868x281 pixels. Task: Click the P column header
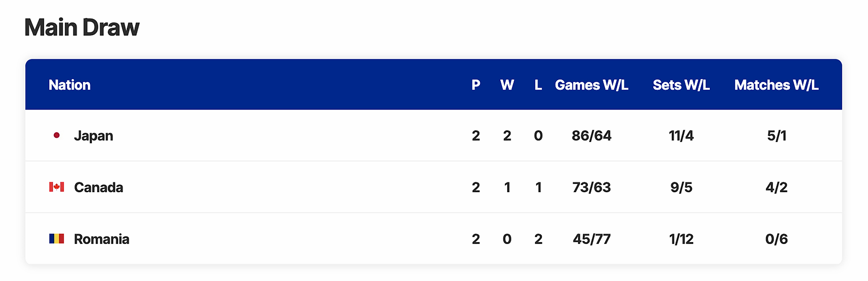[476, 85]
